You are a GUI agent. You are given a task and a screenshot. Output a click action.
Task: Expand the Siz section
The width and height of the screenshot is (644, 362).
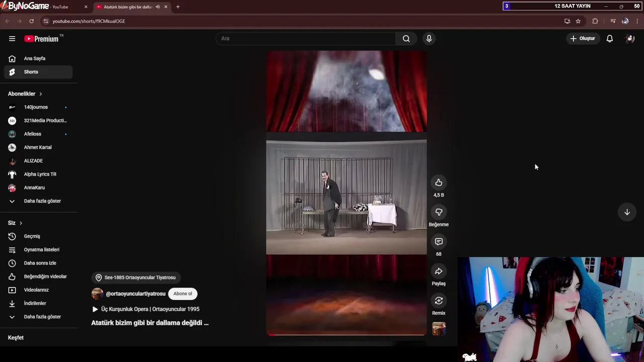pyautogui.click(x=15, y=223)
